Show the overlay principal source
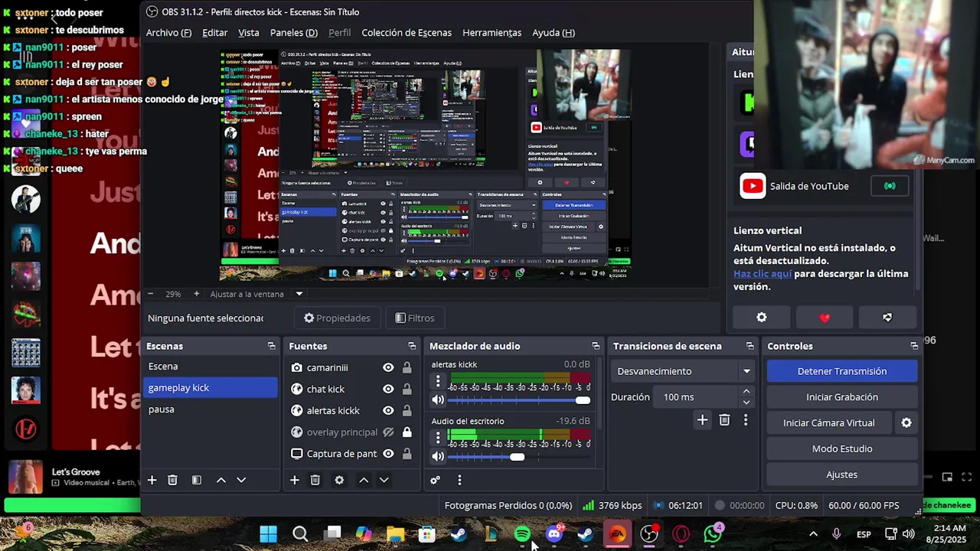 coord(388,432)
